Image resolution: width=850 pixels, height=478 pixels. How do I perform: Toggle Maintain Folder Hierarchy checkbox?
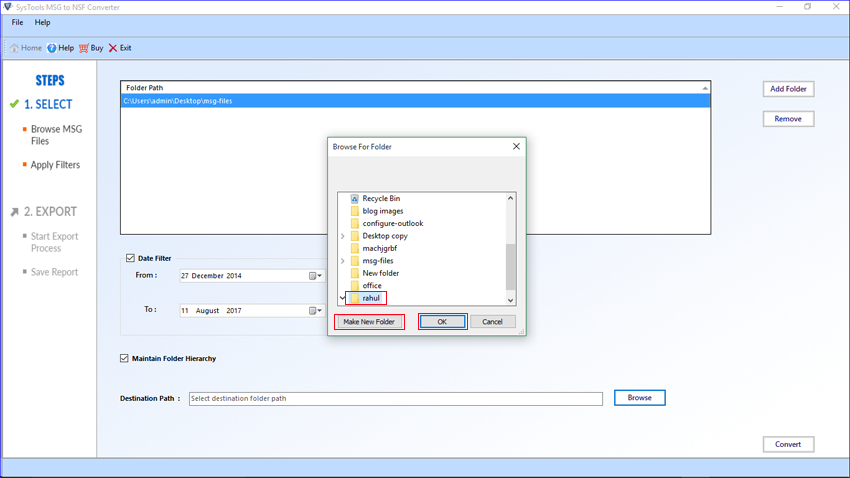coord(124,358)
